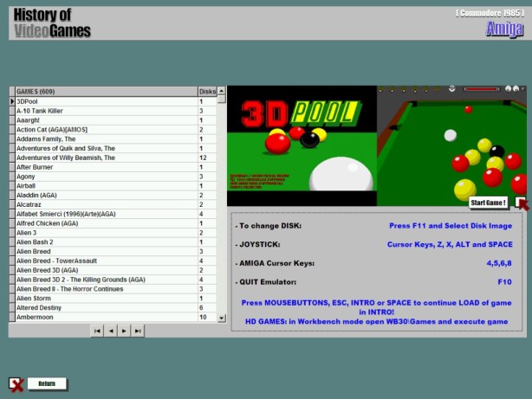The height and width of the screenshot is (399, 532).
Task: Open the 3D Pool gameplay screenshot thumbnail
Action: pyautogui.click(x=452, y=145)
